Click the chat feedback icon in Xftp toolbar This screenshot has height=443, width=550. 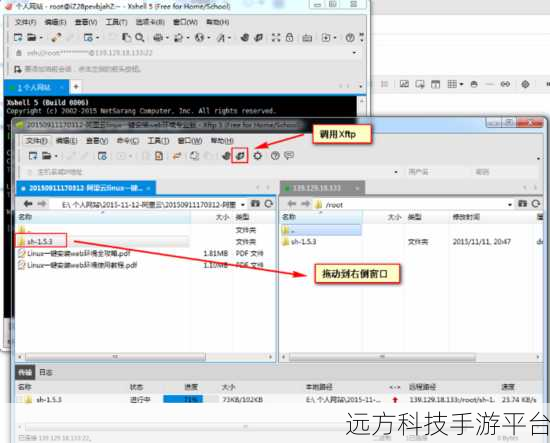[289, 155]
